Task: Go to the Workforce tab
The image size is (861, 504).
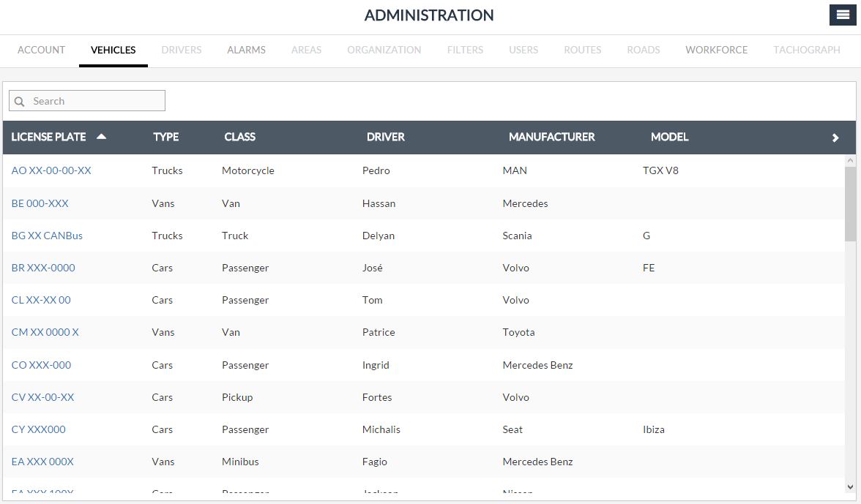Action: click(716, 50)
